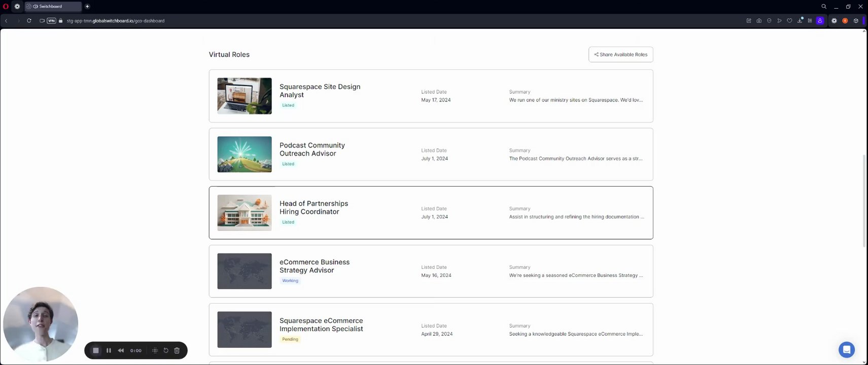Click the edit note icon in browser toolbar
Screen dimensions: 868x365
pos(749,21)
